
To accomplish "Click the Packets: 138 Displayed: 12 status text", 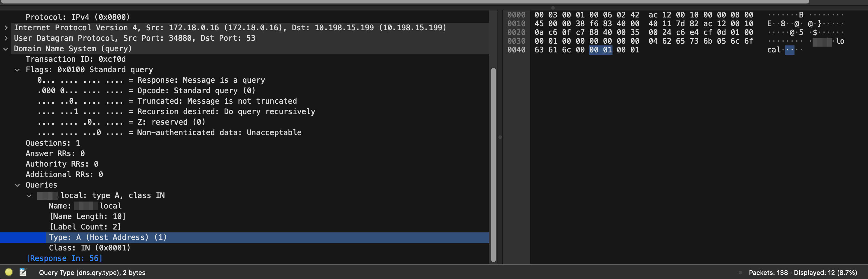I will pos(803,273).
